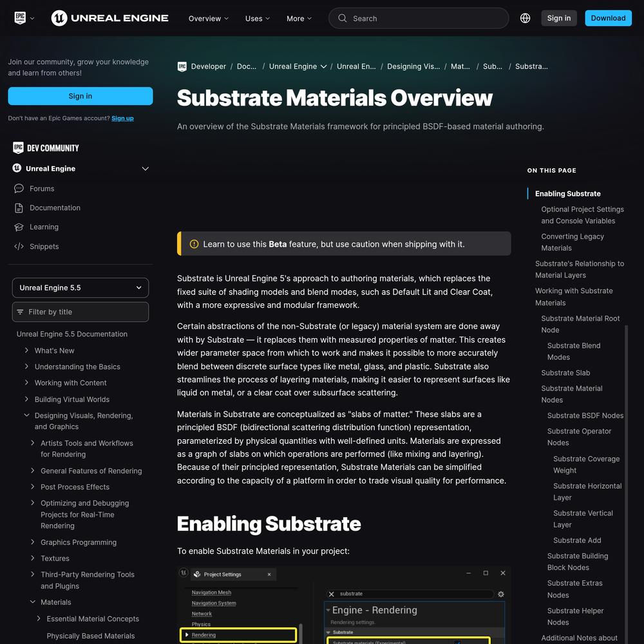This screenshot has height=644, width=644.
Task: Expand Essential Material Concepts
Action: [39, 618]
